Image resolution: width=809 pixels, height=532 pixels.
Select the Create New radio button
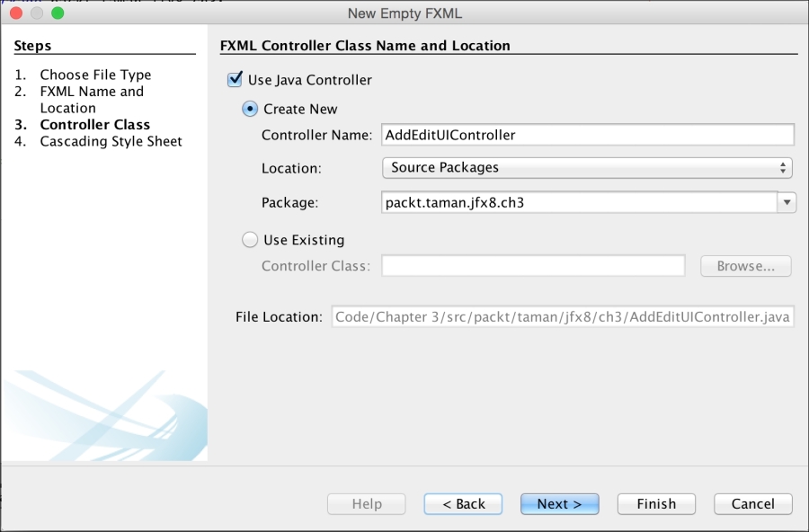pyautogui.click(x=251, y=109)
